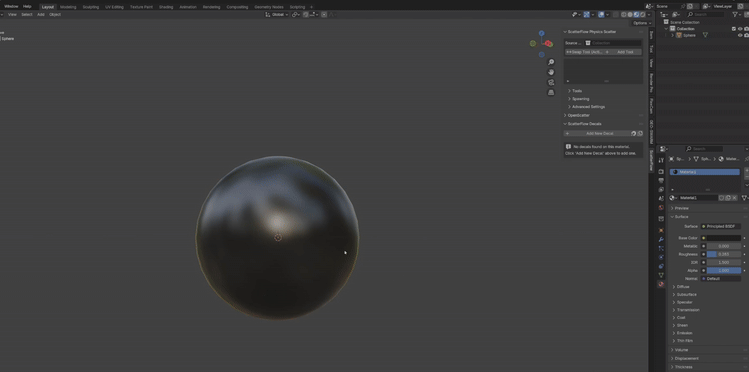749x372 pixels.
Task: Toggle the camera view icon in viewport
Action: pyautogui.click(x=551, y=82)
